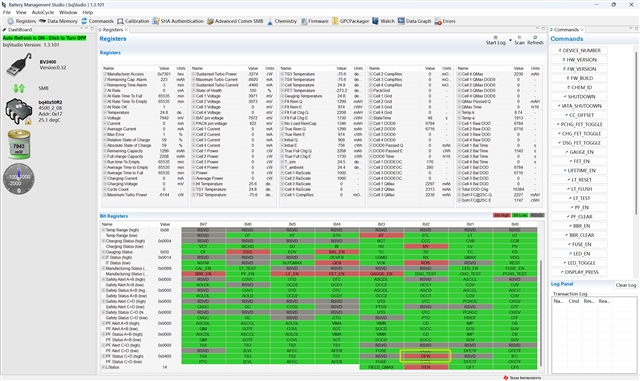The image size is (640, 381).
Task: Open the Help menu
Action: click(88, 13)
